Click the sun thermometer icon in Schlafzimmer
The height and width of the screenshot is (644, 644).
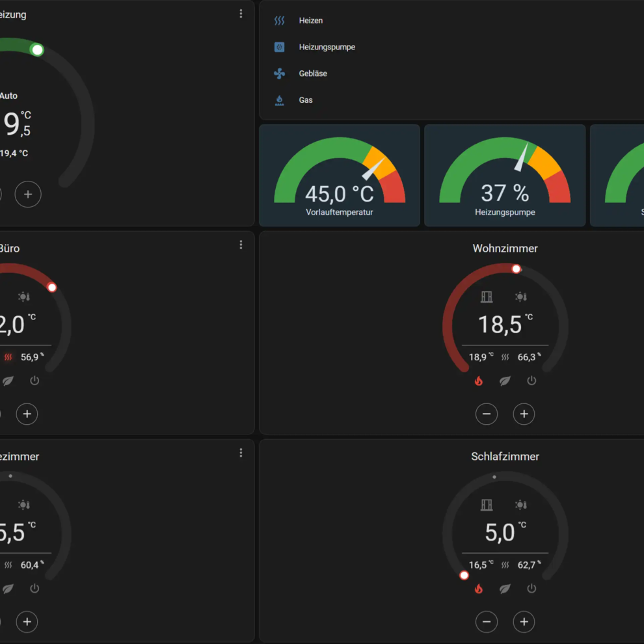521,505
